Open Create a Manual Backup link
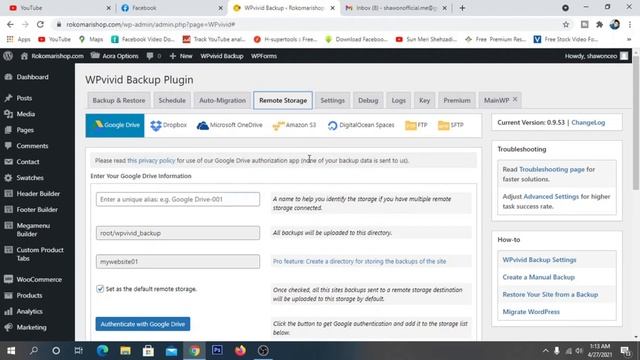 coord(538,277)
